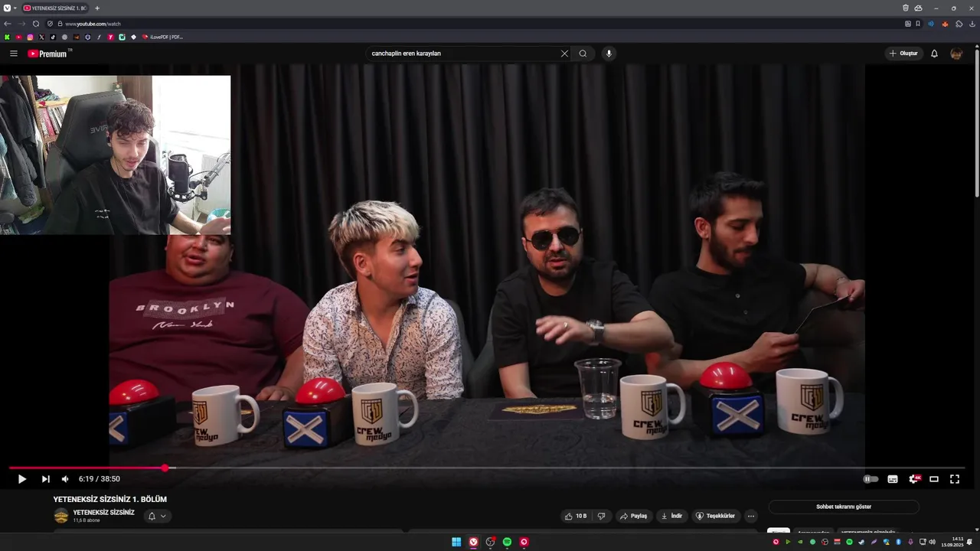Dislike the video

[x=601, y=516]
